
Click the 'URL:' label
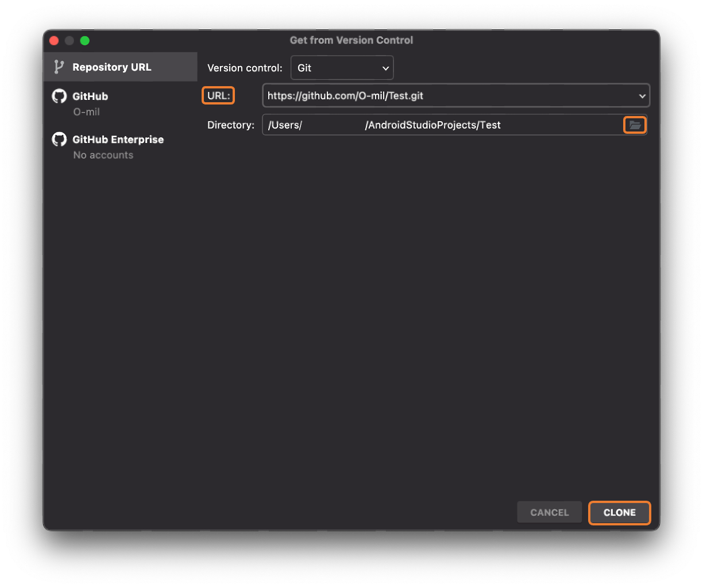[x=219, y=96]
